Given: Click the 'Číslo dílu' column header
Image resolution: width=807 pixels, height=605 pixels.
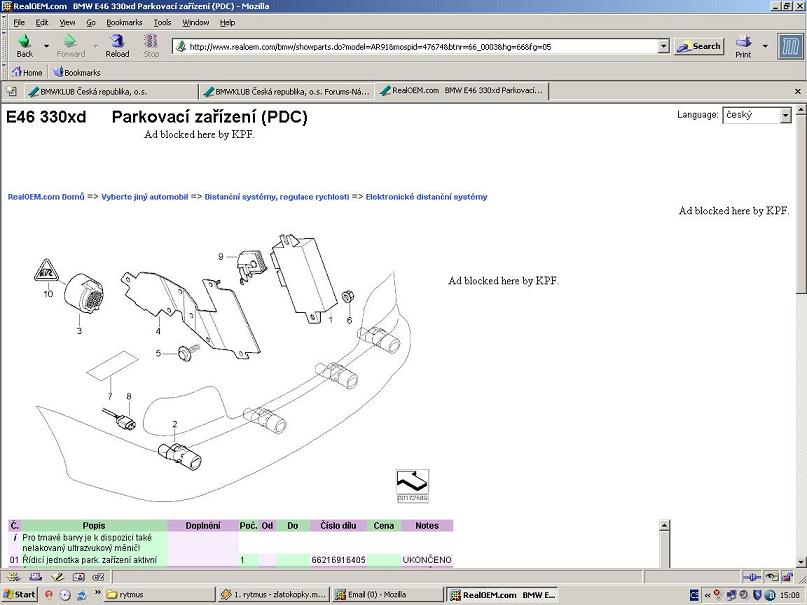Looking at the screenshot, I should (x=338, y=526).
